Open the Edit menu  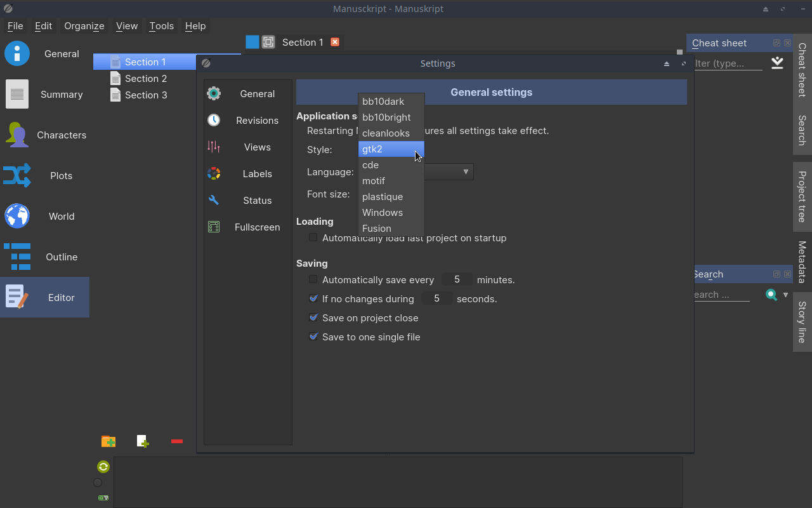[43, 26]
